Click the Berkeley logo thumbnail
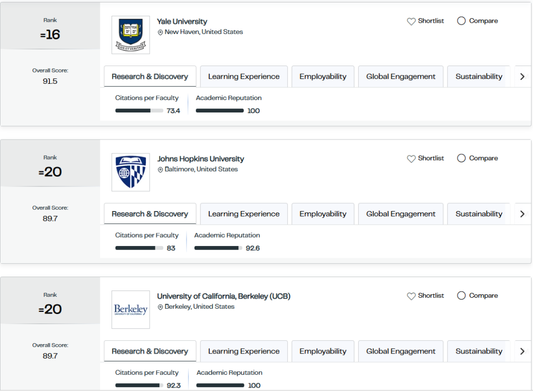Screen dimensions: 533x392 click(x=130, y=310)
